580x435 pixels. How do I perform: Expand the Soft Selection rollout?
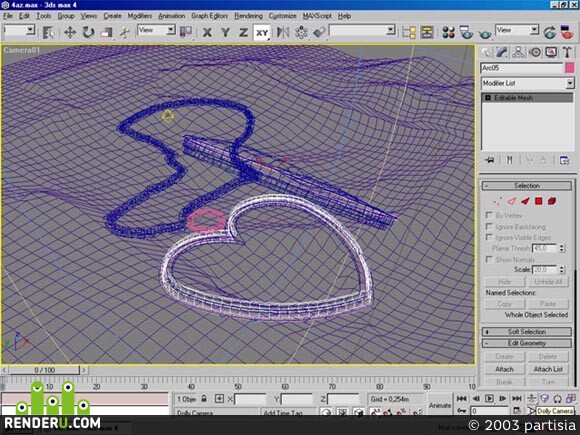point(527,332)
